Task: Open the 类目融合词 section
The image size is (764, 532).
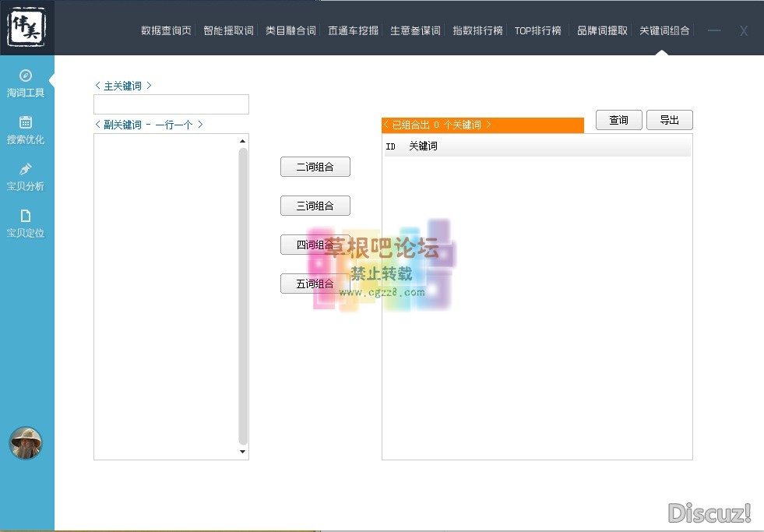Action: point(290,30)
